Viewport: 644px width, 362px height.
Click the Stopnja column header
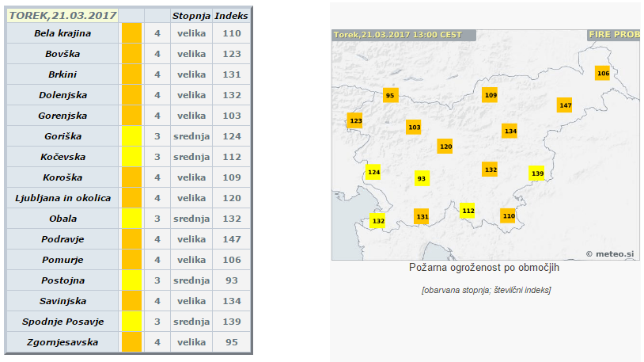(x=191, y=15)
